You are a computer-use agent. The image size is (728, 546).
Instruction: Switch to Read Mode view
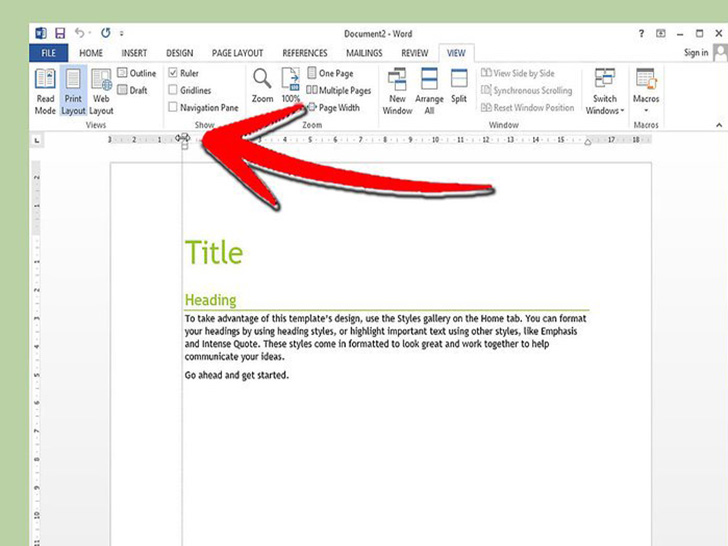(45, 91)
